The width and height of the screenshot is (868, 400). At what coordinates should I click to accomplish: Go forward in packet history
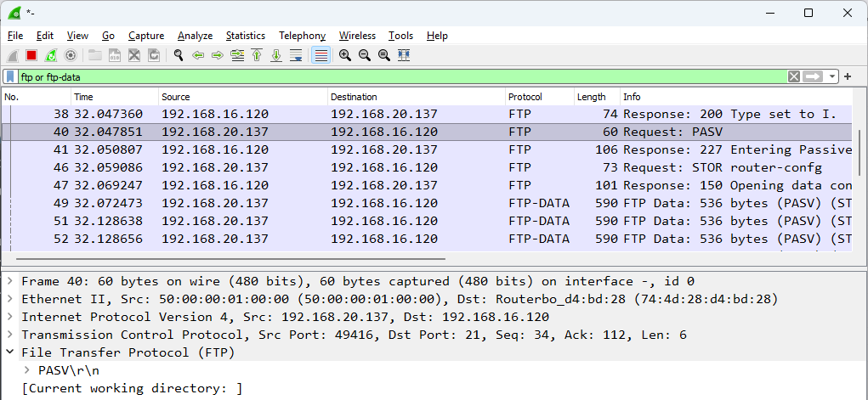tap(218, 55)
